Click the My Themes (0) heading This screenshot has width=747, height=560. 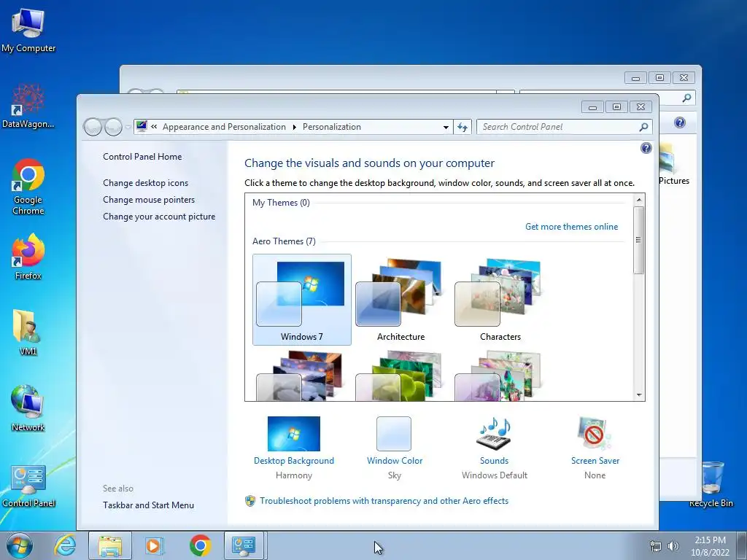281,203
